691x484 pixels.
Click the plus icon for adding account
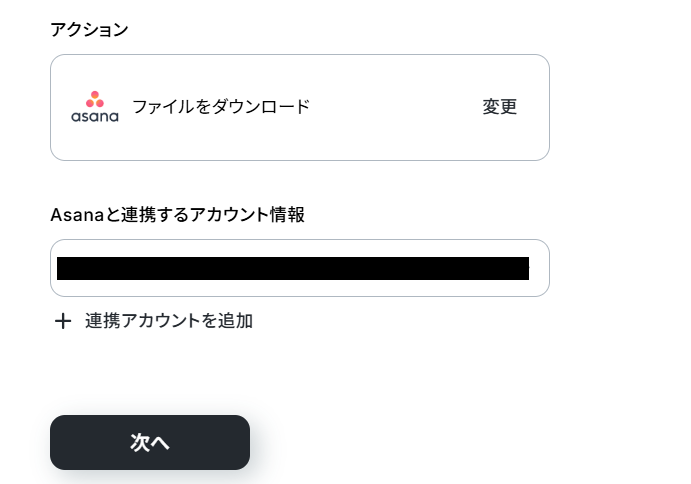point(63,321)
